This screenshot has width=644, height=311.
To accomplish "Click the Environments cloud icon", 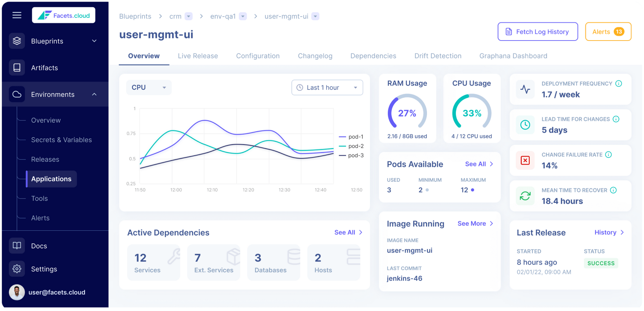I will 17,94.
